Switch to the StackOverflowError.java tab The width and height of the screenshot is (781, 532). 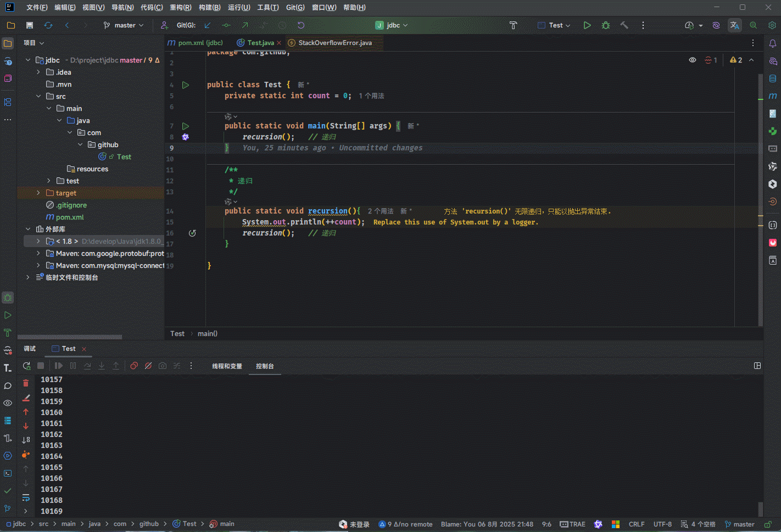[334, 43]
